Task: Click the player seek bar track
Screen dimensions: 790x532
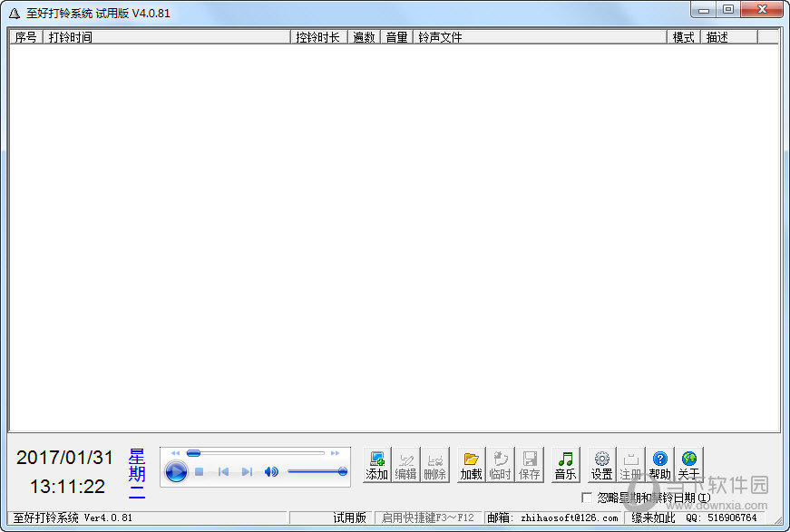Action: point(256,453)
